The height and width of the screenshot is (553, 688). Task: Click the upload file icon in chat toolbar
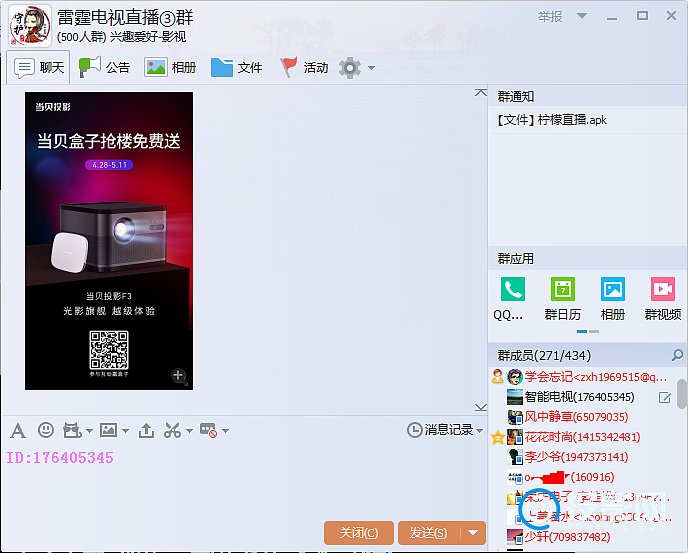click(146, 430)
